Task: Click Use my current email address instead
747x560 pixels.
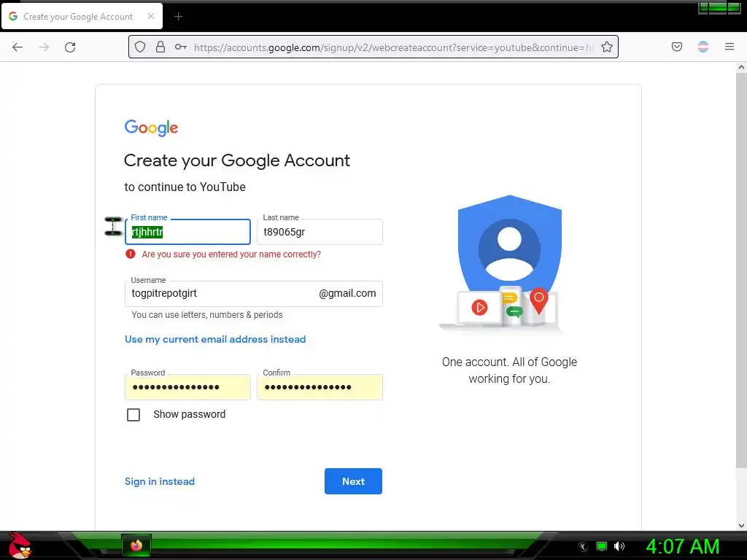Action: [215, 339]
